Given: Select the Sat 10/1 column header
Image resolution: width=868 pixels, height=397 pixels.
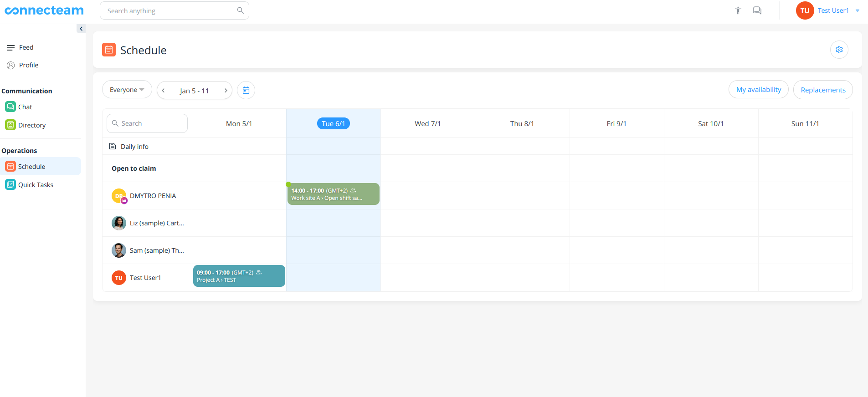Looking at the screenshot, I should pos(711,123).
